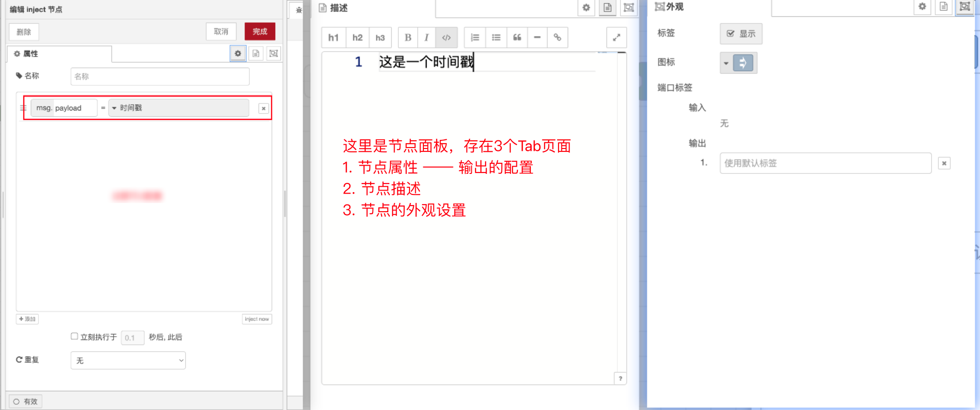Viewport: 980px width, 410px height.
Task: Click the inject now button
Action: tap(257, 319)
